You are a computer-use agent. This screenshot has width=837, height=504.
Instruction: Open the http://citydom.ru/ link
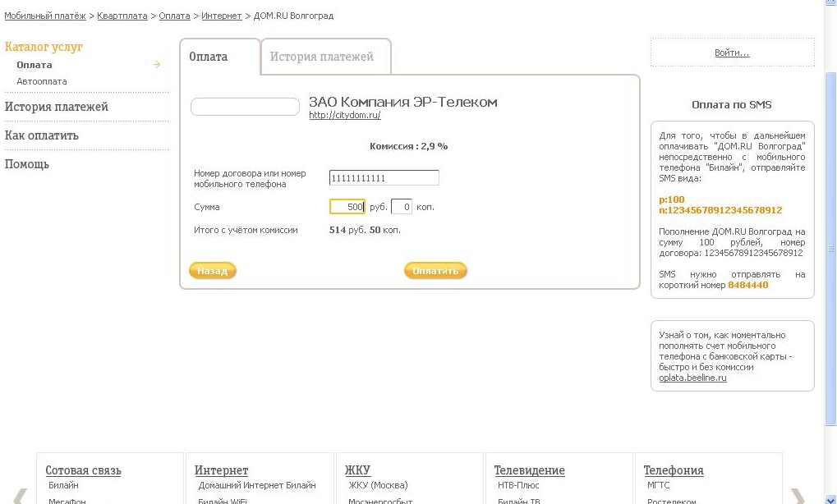tap(345, 116)
